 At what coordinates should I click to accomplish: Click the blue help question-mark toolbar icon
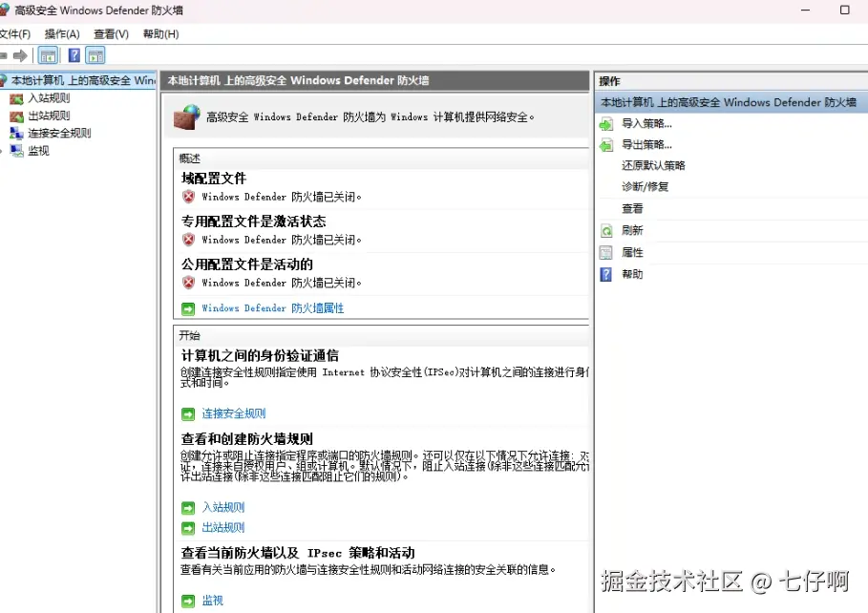point(74,55)
